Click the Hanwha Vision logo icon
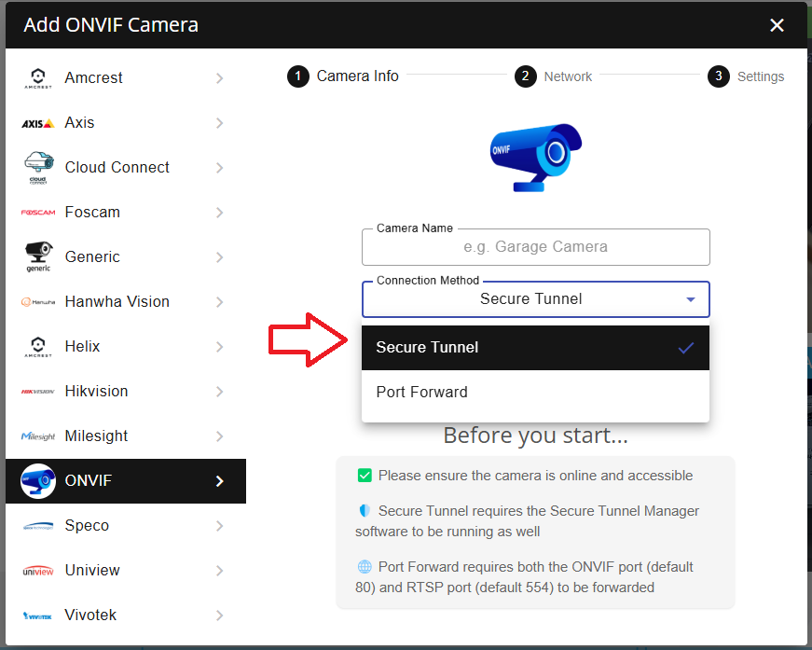This screenshot has width=812, height=650. pos(38,302)
